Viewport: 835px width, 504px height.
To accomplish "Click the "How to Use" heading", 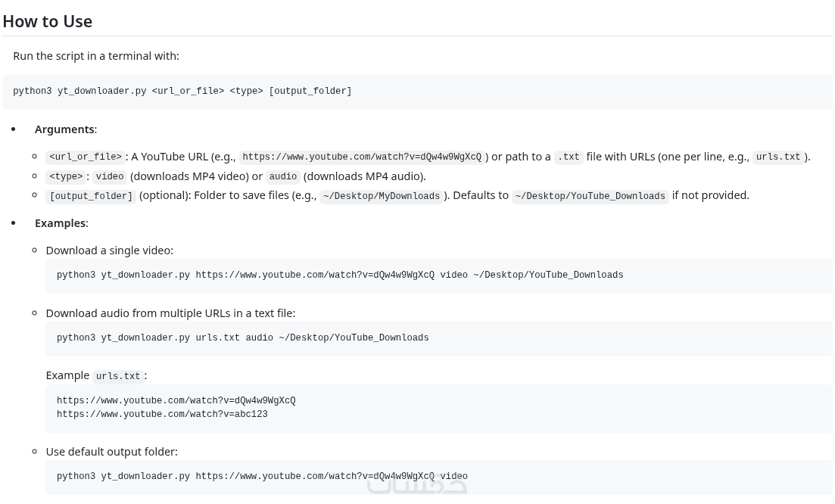I will click(47, 21).
